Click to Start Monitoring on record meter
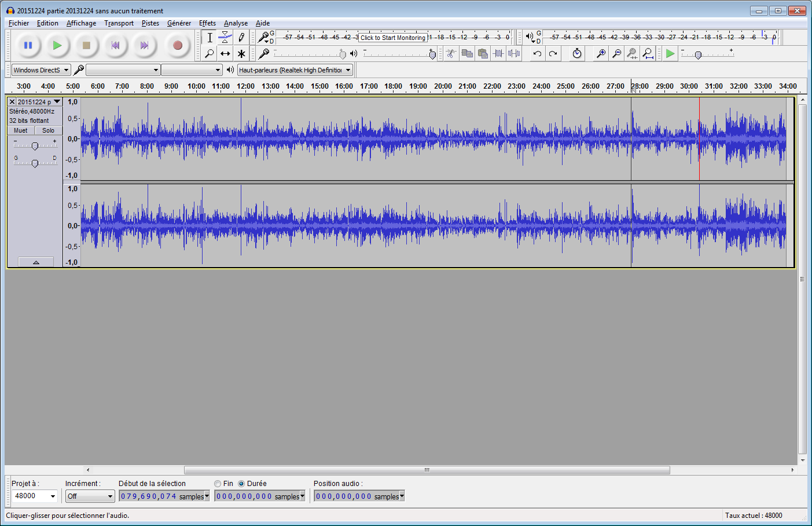This screenshot has width=812, height=526. [392, 38]
